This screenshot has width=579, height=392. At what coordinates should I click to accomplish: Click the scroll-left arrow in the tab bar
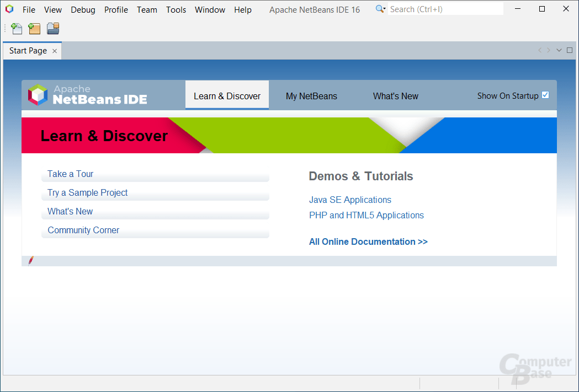(539, 50)
